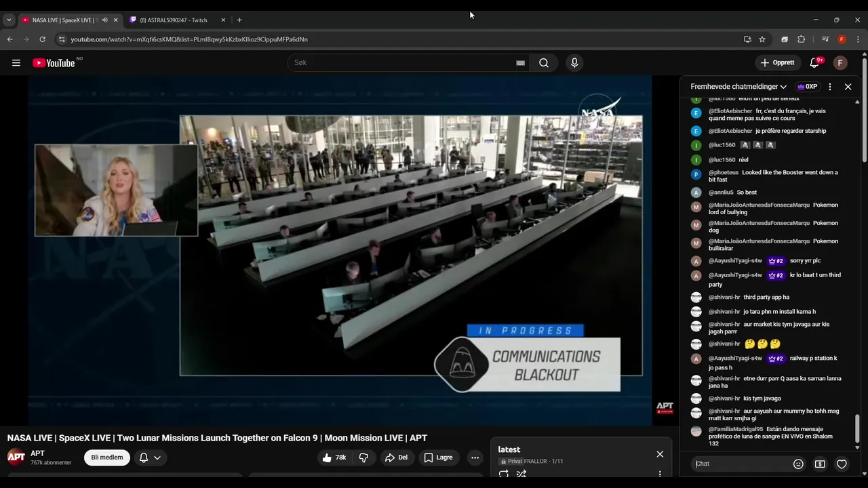Dislike the video

click(363, 457)
